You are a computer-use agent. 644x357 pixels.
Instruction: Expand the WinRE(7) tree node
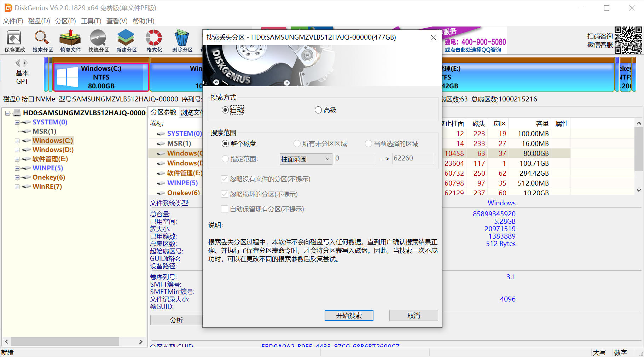17,187
